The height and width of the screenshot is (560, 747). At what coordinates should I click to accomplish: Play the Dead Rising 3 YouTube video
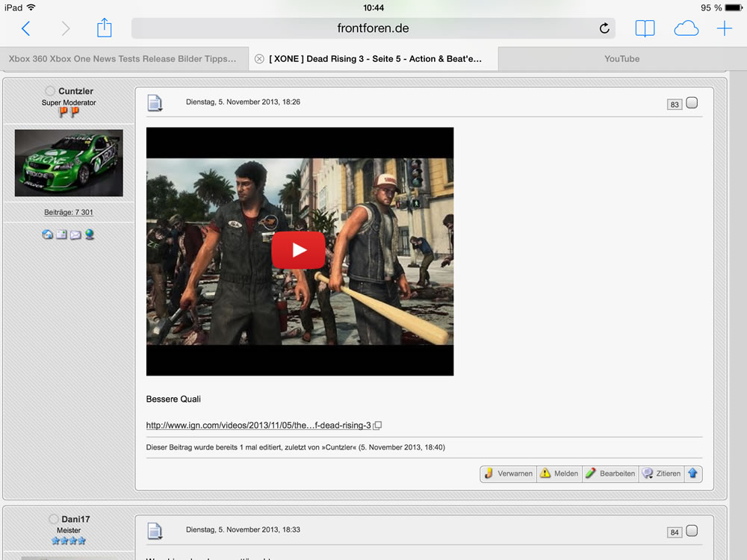tap(299, 250)
